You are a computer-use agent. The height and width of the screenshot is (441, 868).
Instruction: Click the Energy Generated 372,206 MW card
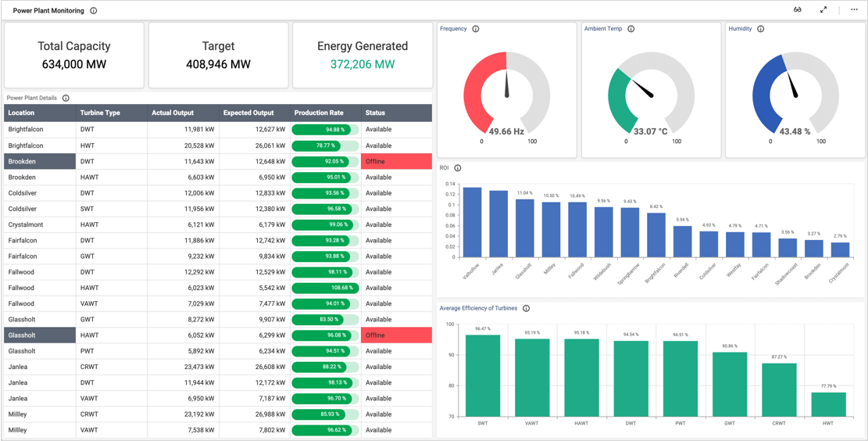point(363,56)
